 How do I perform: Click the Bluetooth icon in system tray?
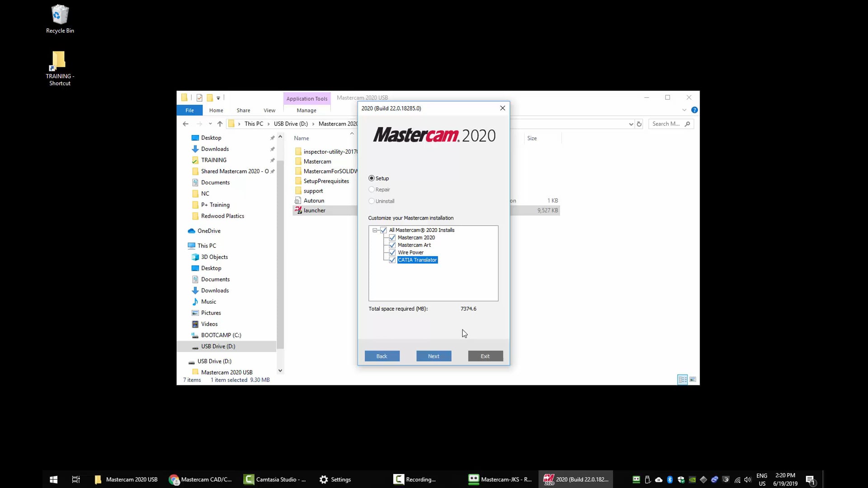(x=670, y=480)
